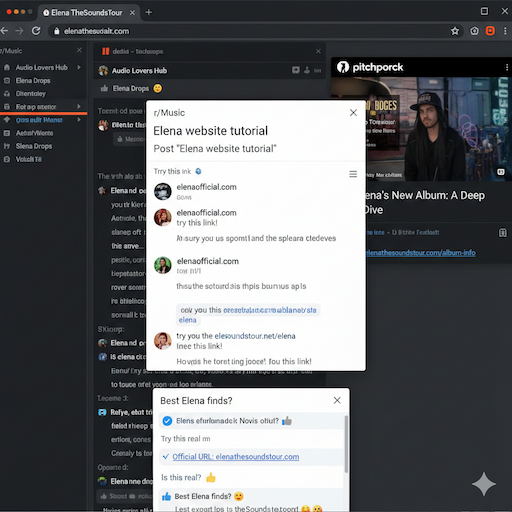This screenshot has width=512, height=512.
Task: Open Elena's New Album: A Deep Dive headline
Action: (424, 202)
